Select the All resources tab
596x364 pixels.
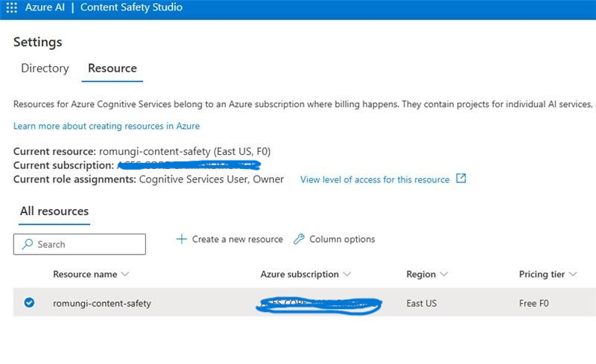54,211
